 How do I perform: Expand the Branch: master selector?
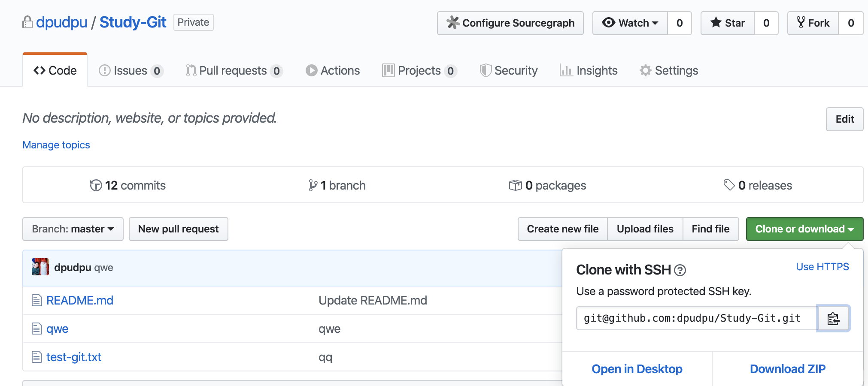[73, 229]
